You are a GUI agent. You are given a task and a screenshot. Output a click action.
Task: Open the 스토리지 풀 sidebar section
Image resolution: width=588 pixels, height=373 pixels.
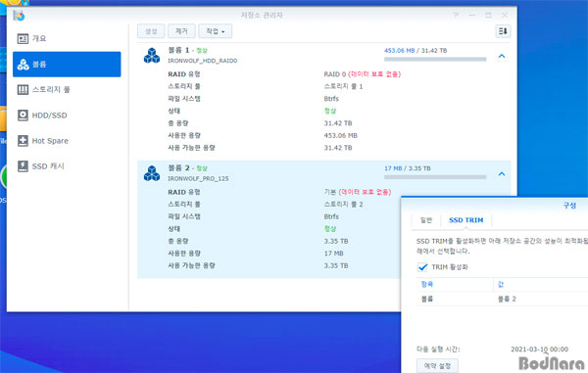point(67,89)
